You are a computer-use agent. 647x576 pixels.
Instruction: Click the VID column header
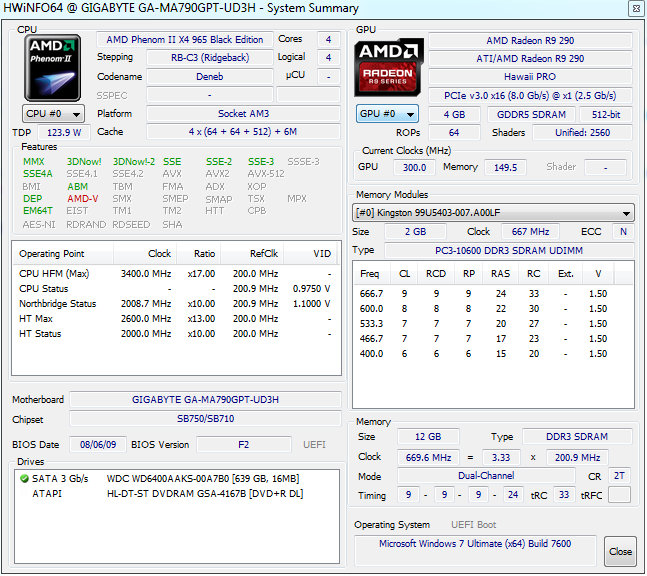point(310,254)
